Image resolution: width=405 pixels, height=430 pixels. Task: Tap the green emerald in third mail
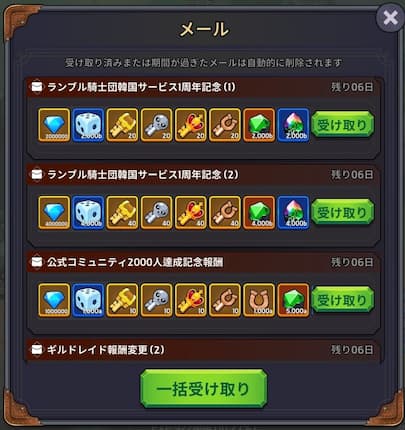click(x=293, y=300)
